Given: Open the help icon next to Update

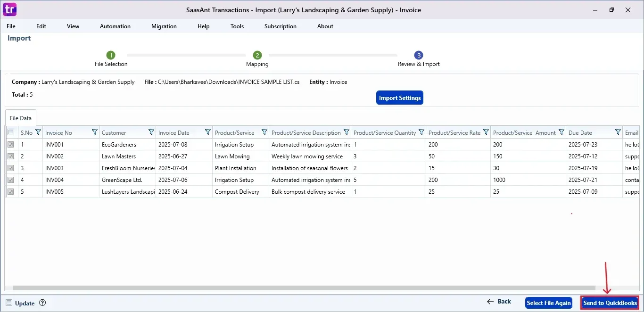Looking at the screenshot, I should (42, 303).
